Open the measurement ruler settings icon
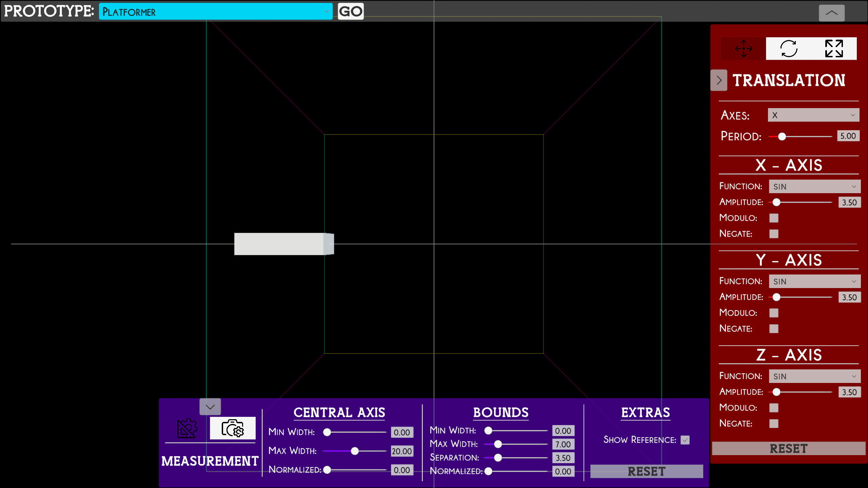 [x=187, y=428]
